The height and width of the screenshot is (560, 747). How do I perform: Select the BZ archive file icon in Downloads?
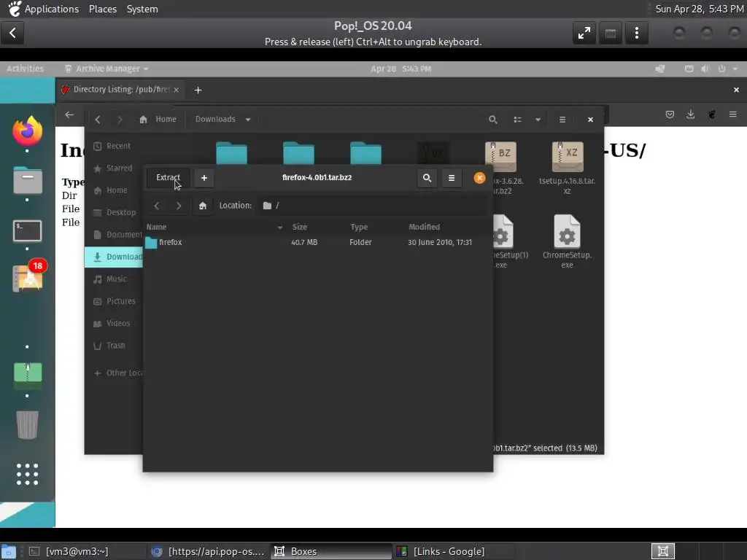tap(500, 157)
